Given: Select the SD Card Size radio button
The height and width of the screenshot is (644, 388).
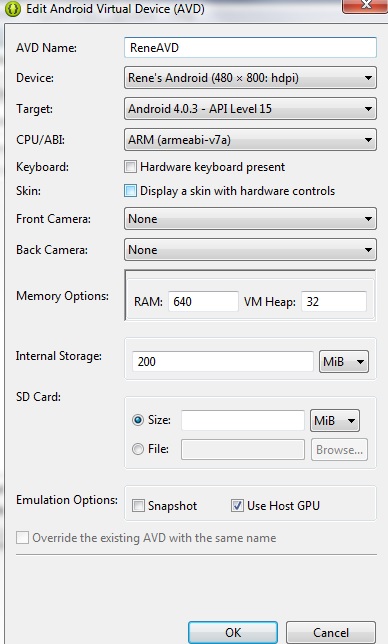Looking at the screenshot, I should [138, 420].
